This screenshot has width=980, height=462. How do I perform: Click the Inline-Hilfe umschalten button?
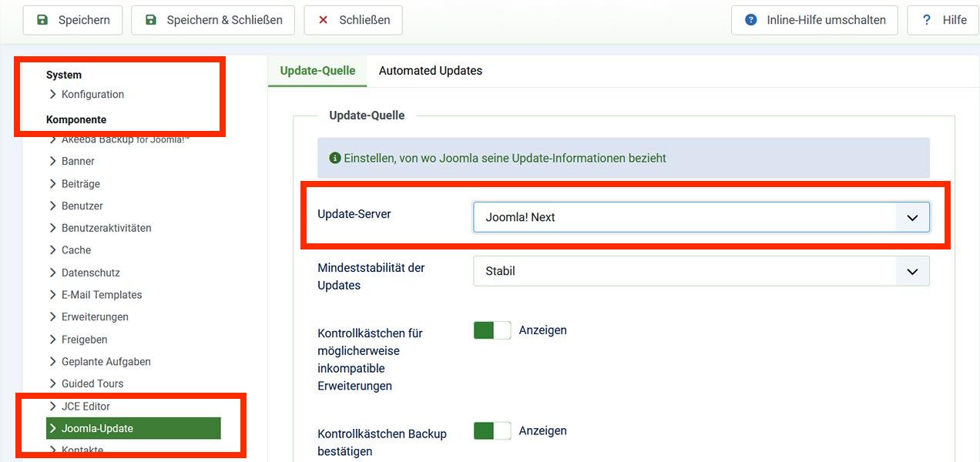814,20
